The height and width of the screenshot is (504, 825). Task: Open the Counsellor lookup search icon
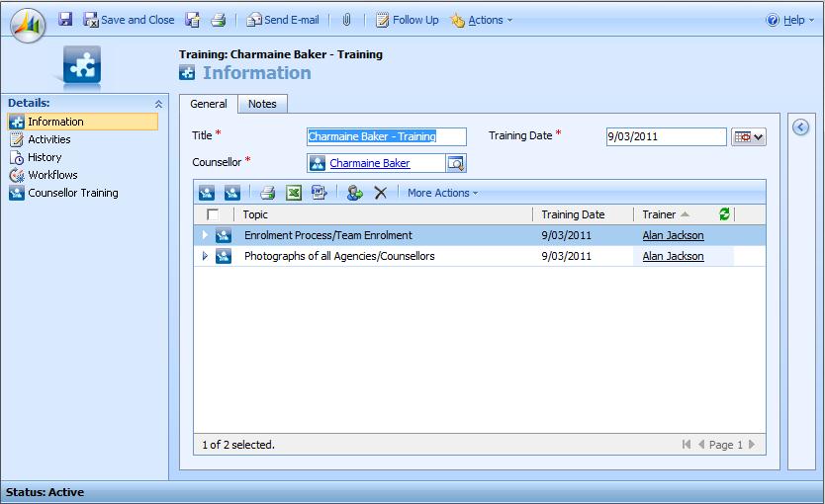click(455, 163)
